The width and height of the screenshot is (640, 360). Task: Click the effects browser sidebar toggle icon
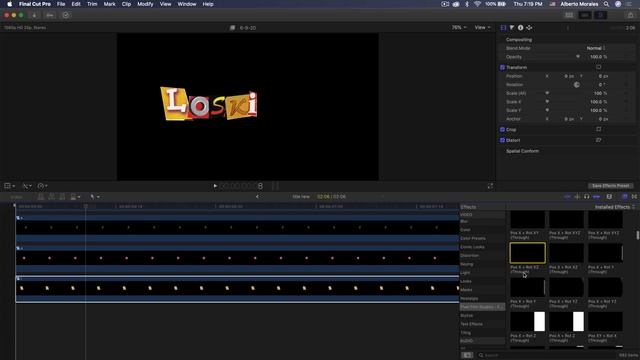[x=467, y=355]
